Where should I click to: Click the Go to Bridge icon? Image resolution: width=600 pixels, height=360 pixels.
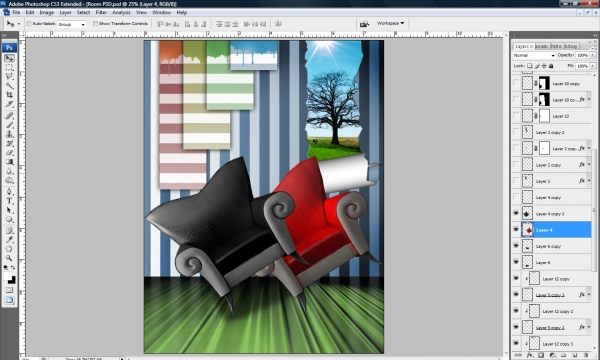point(364,24)
